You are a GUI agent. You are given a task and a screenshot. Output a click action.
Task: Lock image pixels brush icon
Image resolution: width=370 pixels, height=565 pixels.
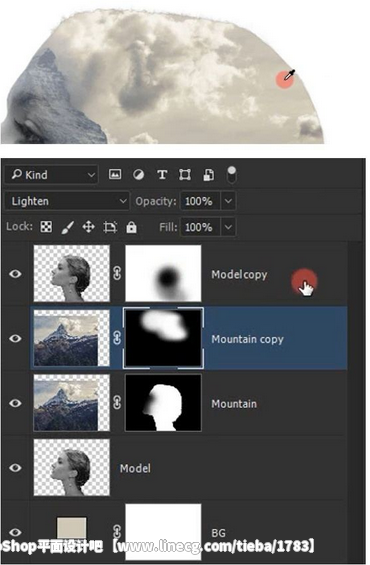pos(67,227)
